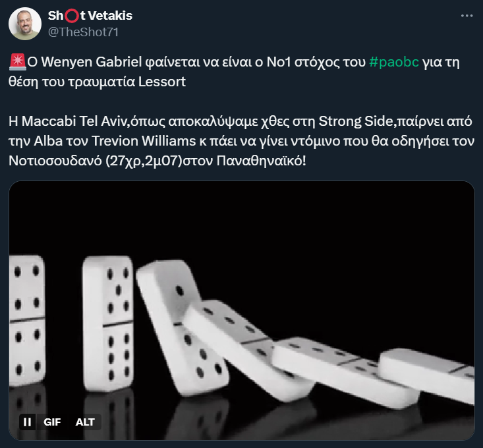The height and width of the screenshot is (448, 483).
Task: Click the Trevion Williams name in tweet
Action: (x=144, y=141)
